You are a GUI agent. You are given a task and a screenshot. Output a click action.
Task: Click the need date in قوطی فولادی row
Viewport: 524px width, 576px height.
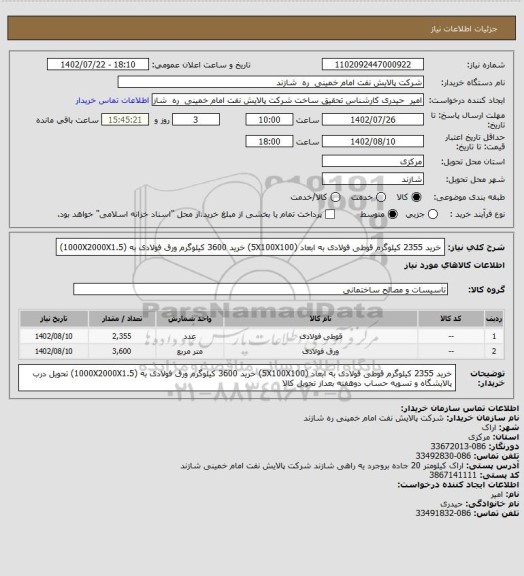click(x=54, y=336)
